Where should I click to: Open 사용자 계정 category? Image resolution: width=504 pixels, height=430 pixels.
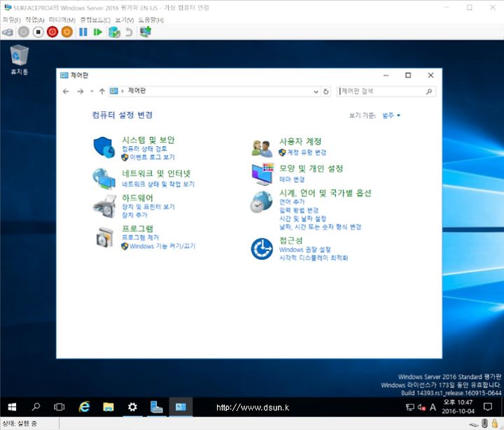[300, 141]
